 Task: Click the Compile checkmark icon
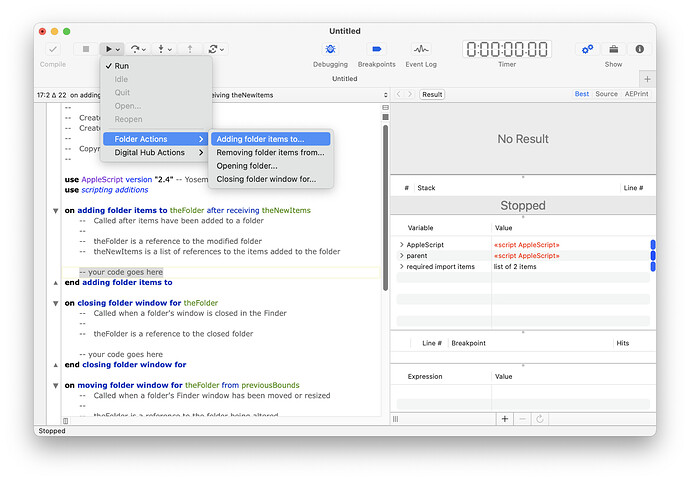(x=53, y=49)
